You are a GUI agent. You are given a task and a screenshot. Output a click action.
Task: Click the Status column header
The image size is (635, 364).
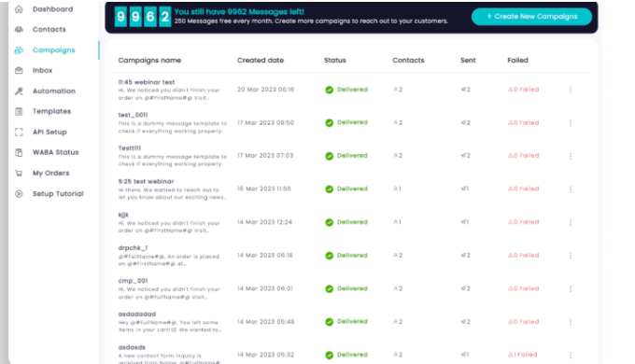[x=335, y=61]
